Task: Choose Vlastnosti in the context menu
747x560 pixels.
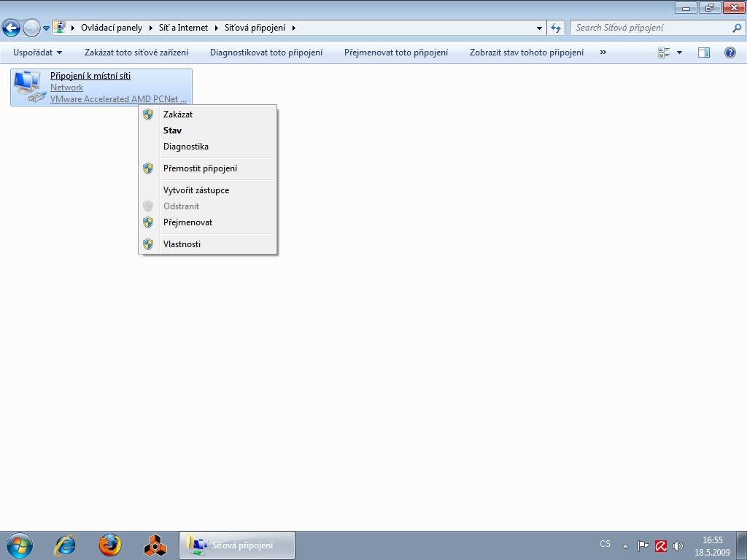Action: (x=208, y=244)
